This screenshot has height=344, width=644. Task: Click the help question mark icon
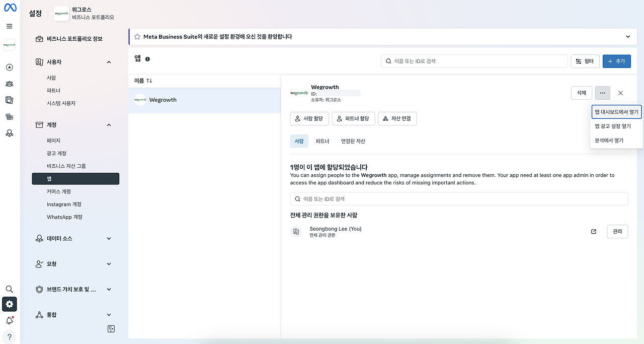pyautogui.click(x=9, y=336)
